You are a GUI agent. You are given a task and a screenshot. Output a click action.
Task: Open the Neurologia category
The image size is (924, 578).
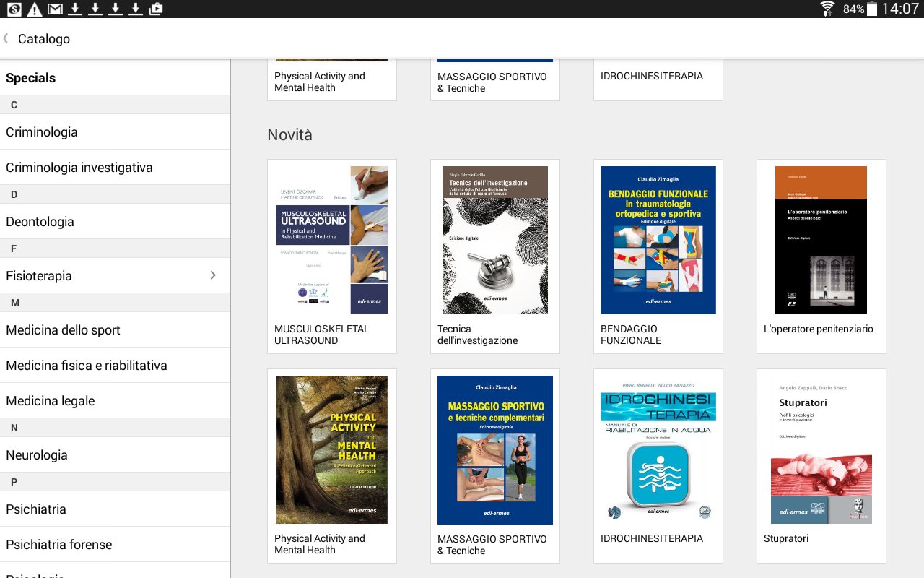tap(115, 454)
